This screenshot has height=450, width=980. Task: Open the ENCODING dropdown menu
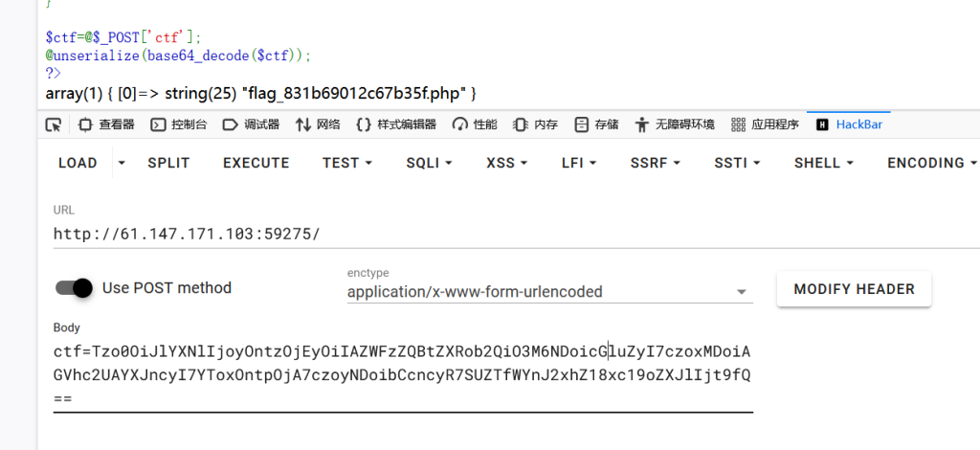pyautogui.click(x=931, y=163)
